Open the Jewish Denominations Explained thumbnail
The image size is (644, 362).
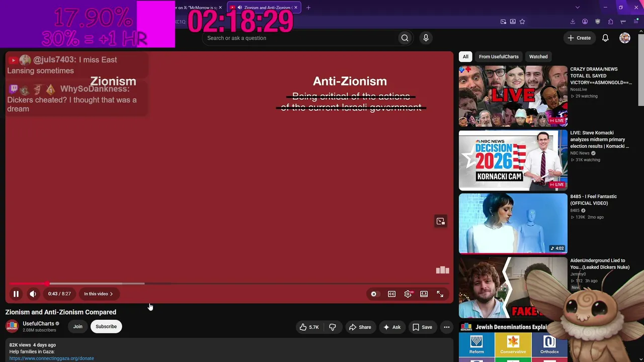tap(513, 341)
